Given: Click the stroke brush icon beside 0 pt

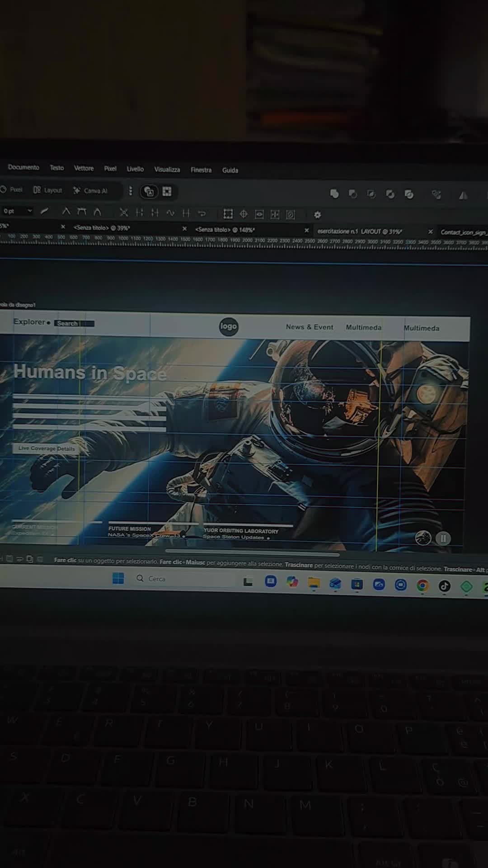Looking at the screenshot, I should tap(44, 211).
